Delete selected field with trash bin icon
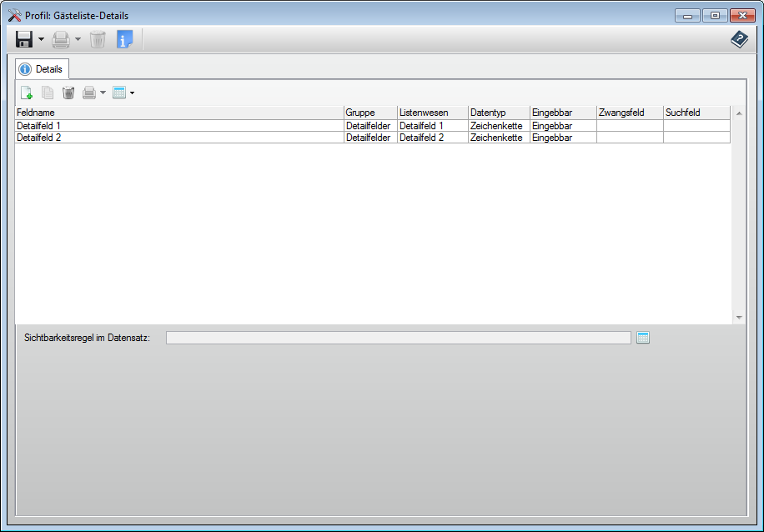 (x=68, y=93)
